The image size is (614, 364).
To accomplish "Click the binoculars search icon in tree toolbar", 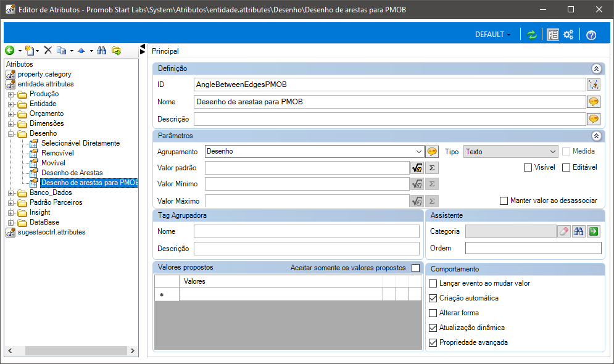I will pyautogui.click(x=102, y=51).
